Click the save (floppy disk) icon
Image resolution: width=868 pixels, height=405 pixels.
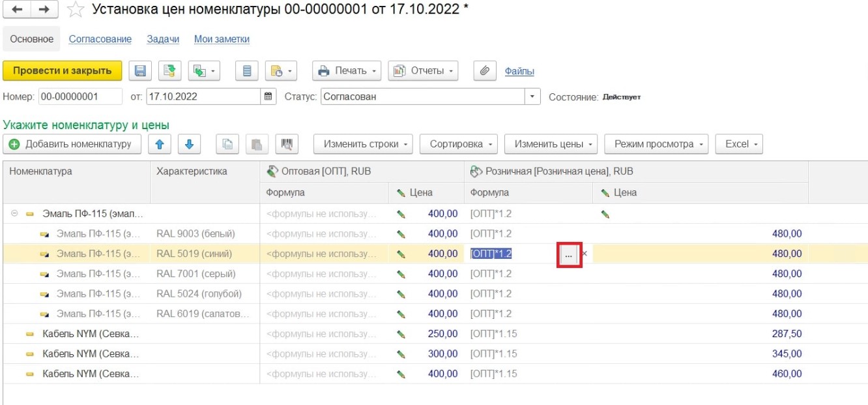click(140, 71)
